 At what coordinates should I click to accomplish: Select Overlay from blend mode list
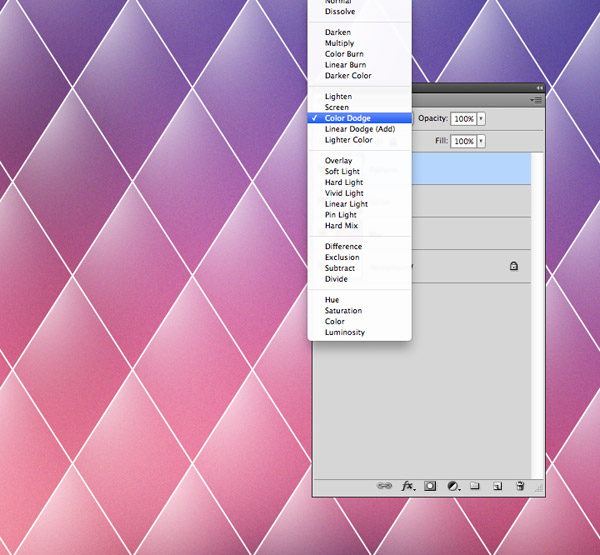click(338, 161)
